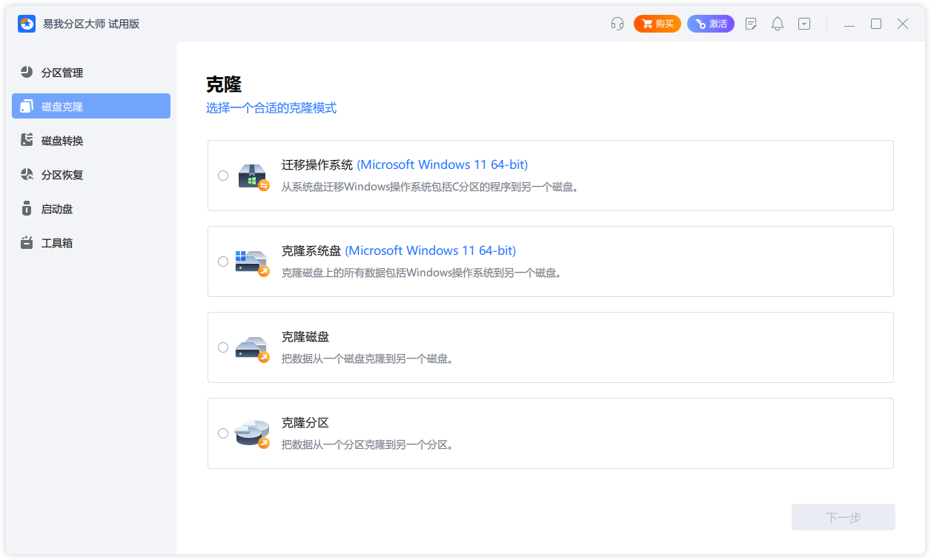Click the 克隆分区 option title

(x=305, y=422)
